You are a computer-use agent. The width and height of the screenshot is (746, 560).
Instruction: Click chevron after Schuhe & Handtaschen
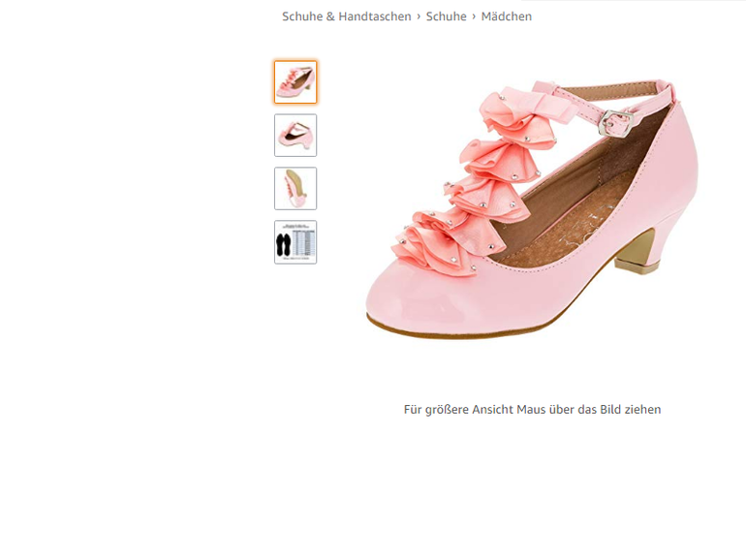pyautogui.click(x=419, y=16)
